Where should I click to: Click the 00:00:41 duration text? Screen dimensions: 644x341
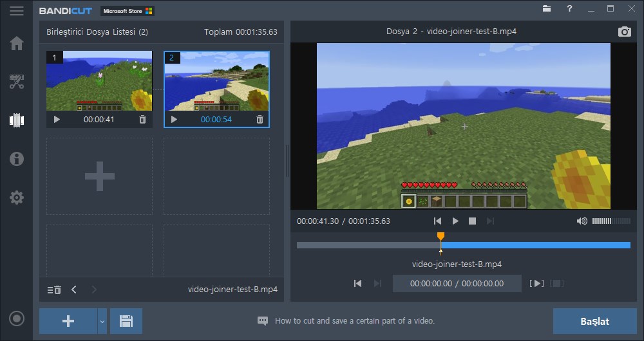[x=99, y=120]
